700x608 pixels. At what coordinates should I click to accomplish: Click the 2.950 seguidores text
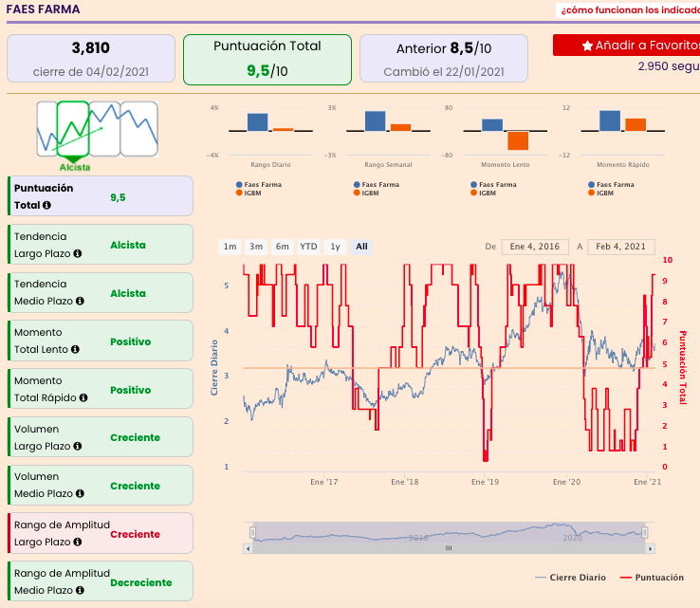click(669, 66)
